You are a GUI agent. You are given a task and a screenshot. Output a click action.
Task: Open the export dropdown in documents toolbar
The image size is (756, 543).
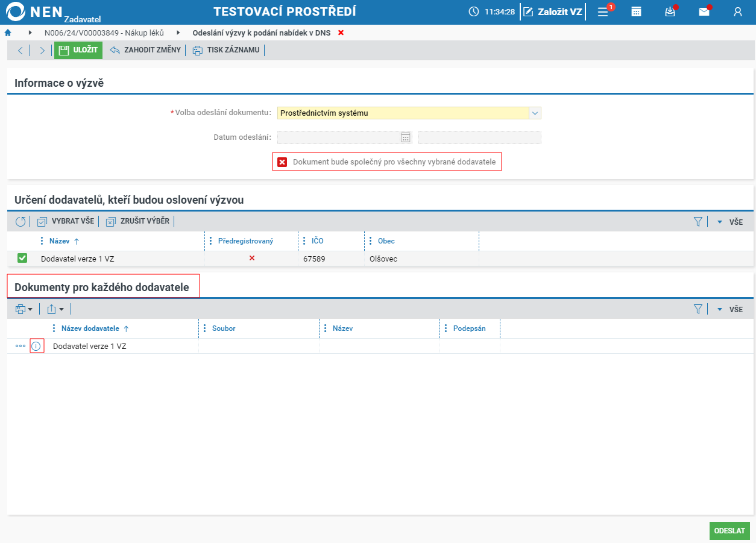click(55, 309)
